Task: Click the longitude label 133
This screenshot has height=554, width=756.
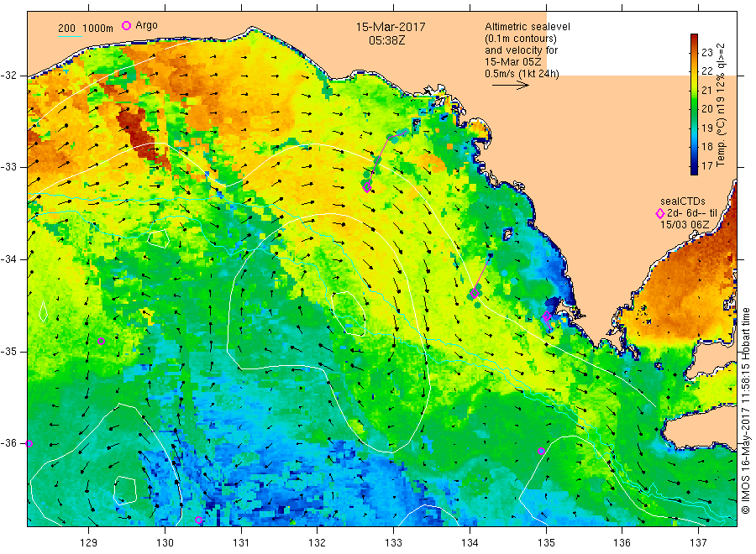Action: tap(393, 543)
